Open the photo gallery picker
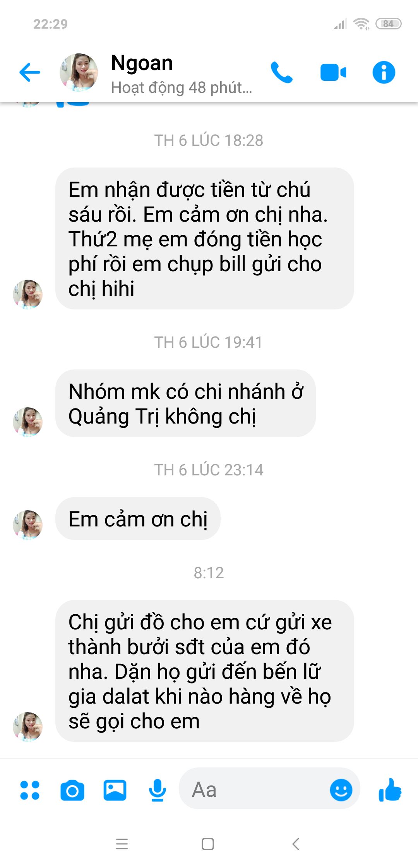Viewport: 418px width, 868px height. coord(115,790)
